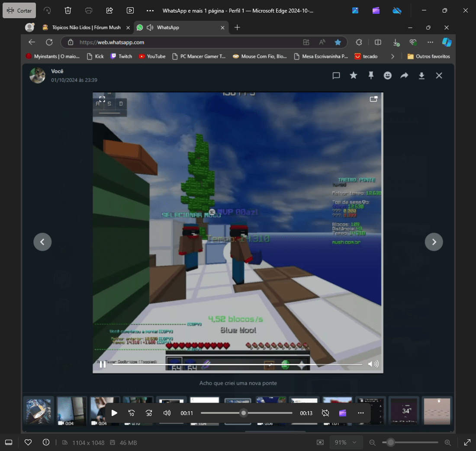Open the 91% zoom dropdown
The image size is (476, 451).
[345, 442]
